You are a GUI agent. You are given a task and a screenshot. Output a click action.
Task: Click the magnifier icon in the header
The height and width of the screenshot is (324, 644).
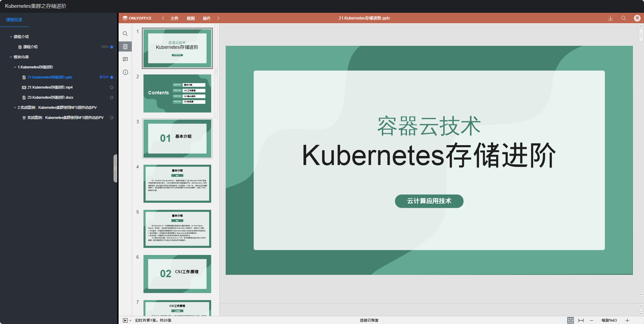(623, 18)
